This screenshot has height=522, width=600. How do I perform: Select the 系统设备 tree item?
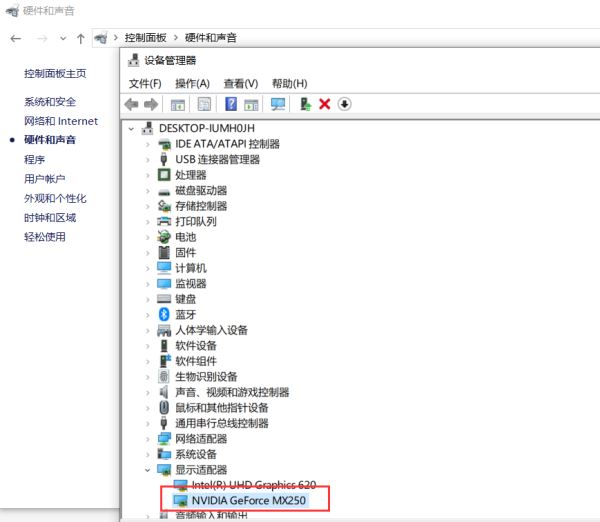click(x=196, y=454)
